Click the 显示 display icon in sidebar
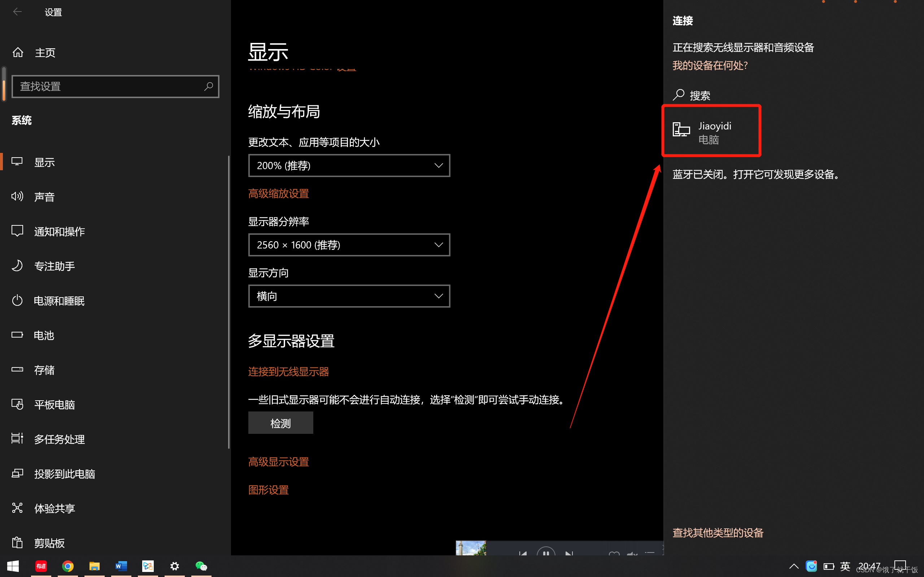The image size is (924, 577). pos(18,162)
